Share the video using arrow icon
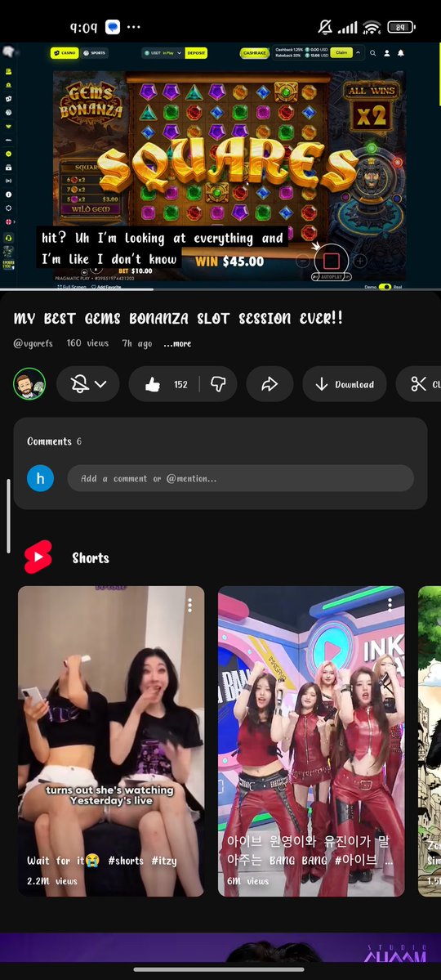Viewport: 441px width, 980px height. [x=269, y=384]
